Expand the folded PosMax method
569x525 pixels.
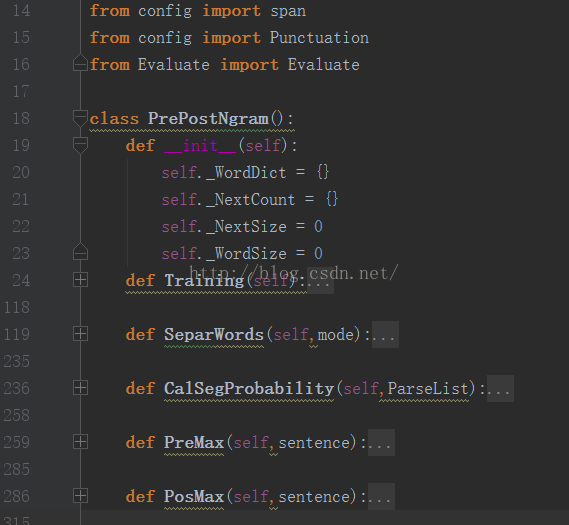[x=80, y=496]
